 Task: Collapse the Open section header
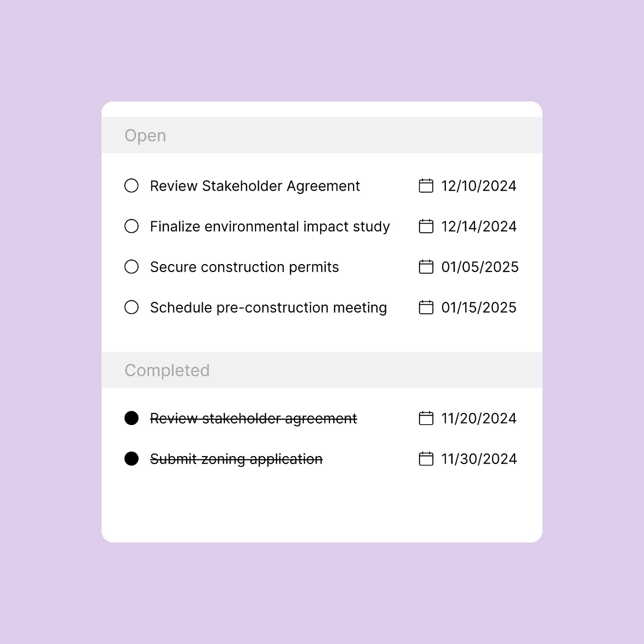[145, 135]
